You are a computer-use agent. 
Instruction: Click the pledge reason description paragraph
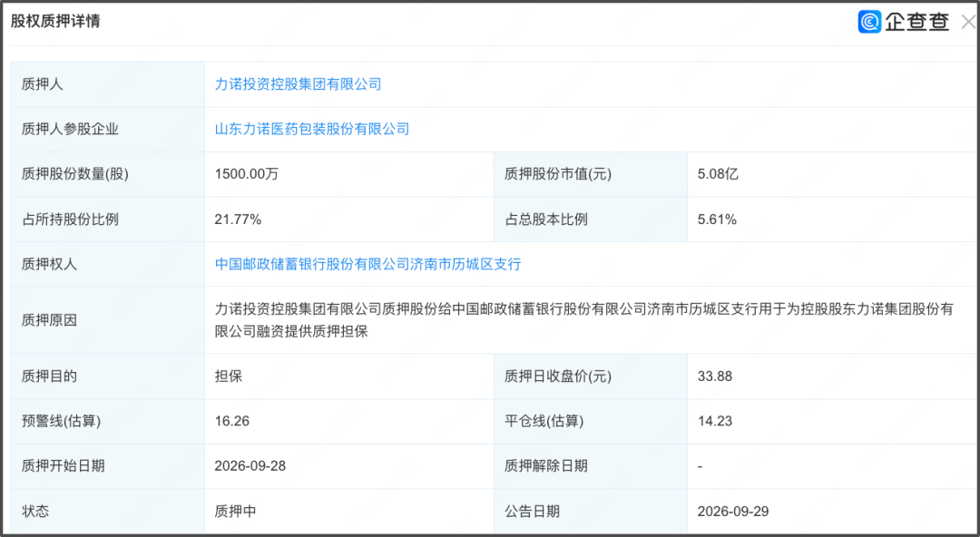583,320
